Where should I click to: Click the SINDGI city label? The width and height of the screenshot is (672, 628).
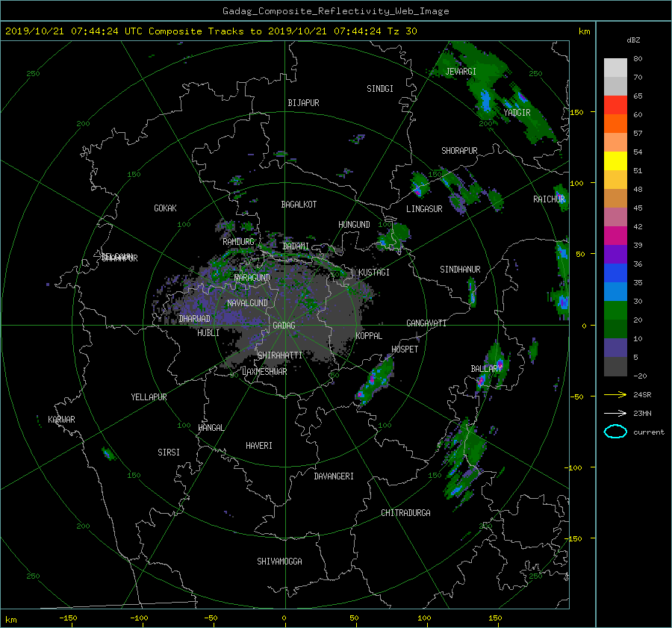pyautogui.click(x=380, y=89)
